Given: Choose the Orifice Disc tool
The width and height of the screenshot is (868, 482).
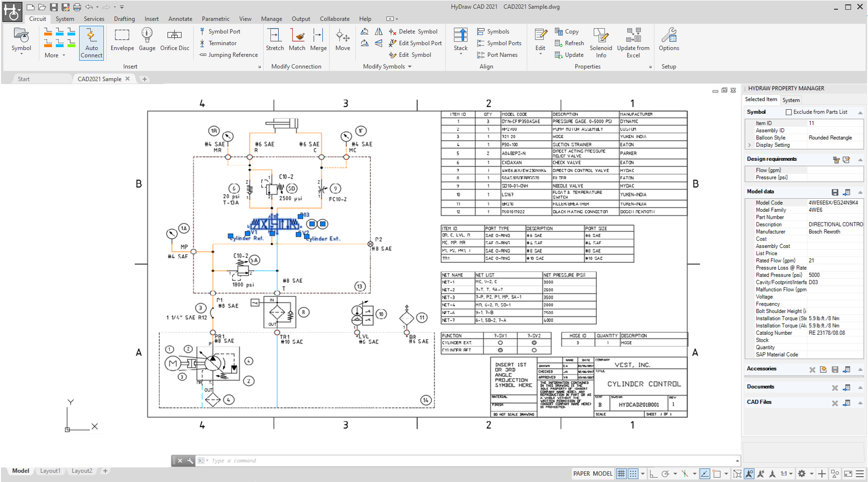Looking at the screenshot, I should pos(175,39).
